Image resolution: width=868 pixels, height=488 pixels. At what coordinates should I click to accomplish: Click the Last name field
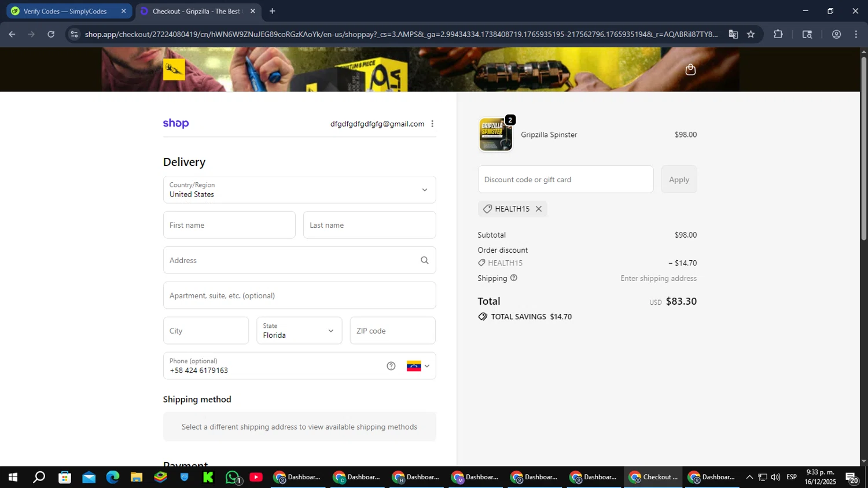click(369, 225)
